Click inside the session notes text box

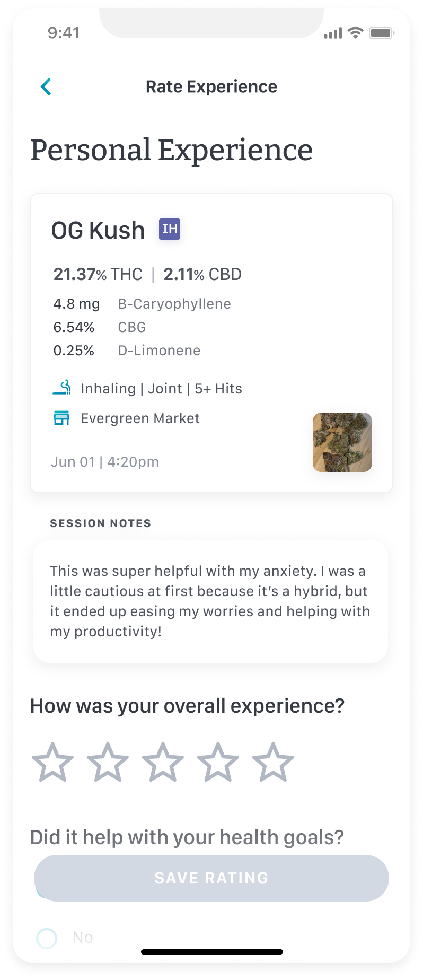(210, 601)
